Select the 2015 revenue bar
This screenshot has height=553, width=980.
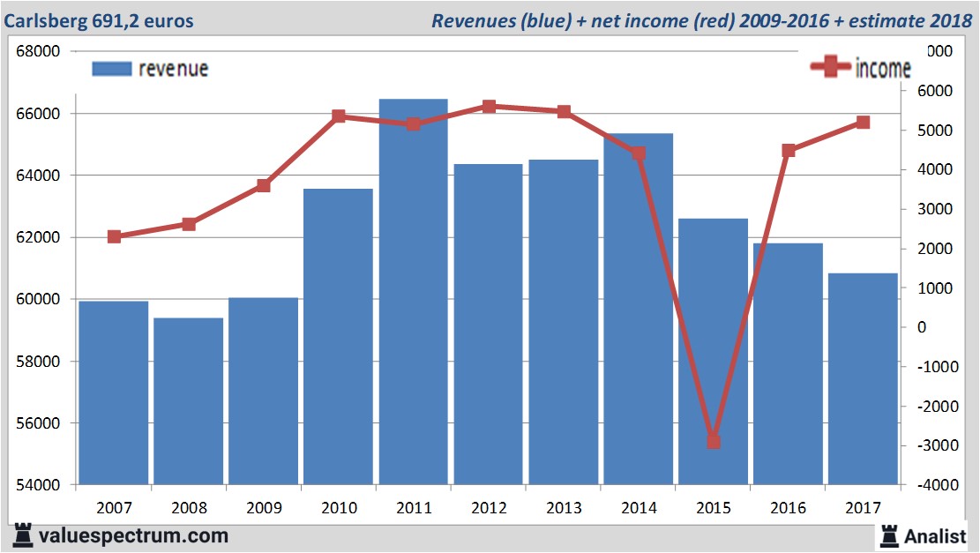point(713,352)
